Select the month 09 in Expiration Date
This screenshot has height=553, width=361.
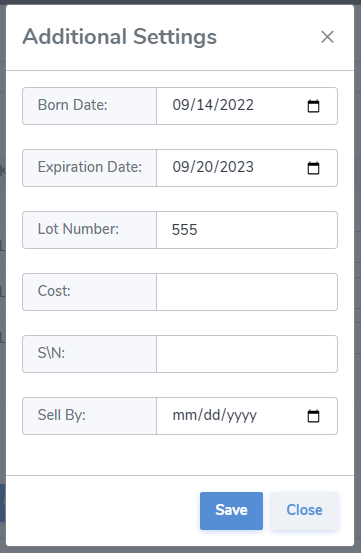tap(180, 167)
